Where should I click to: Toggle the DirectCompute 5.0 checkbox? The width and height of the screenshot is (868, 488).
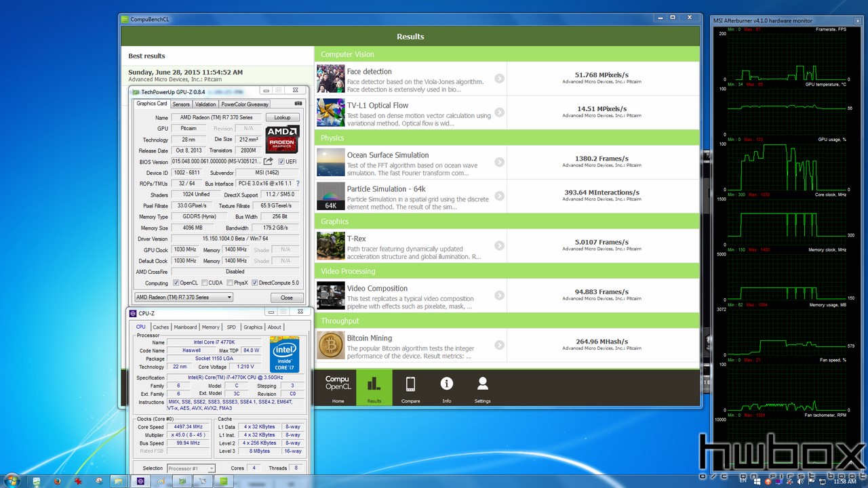coord(255,283)
